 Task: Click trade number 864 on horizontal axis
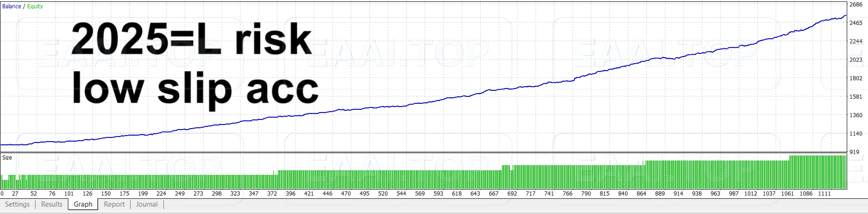[x=641, y=194]
